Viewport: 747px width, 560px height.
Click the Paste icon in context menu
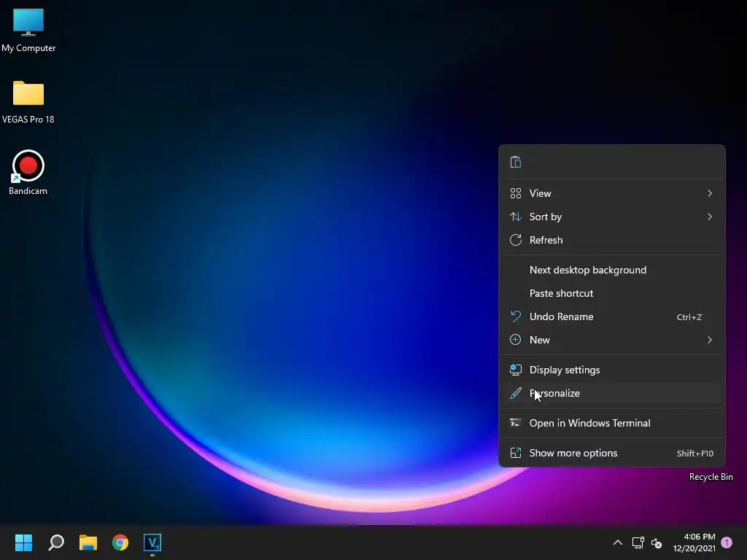click(516, 162)
